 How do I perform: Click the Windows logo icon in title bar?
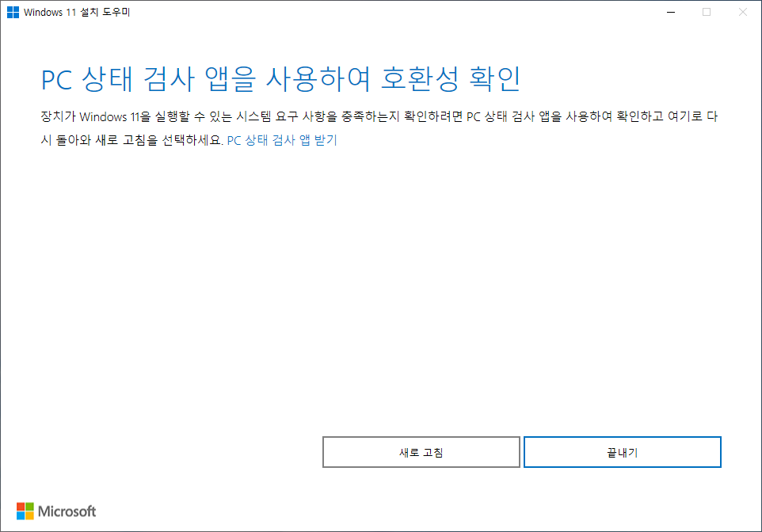click(13, 12)
